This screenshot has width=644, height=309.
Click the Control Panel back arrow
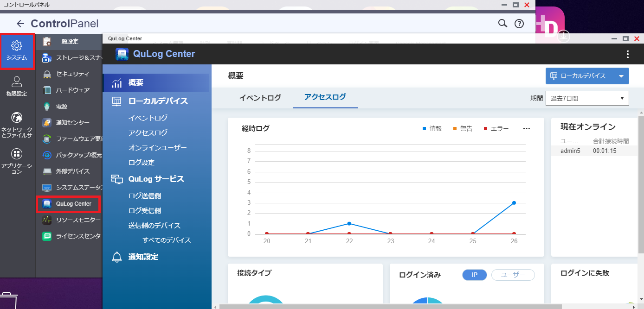20,24
